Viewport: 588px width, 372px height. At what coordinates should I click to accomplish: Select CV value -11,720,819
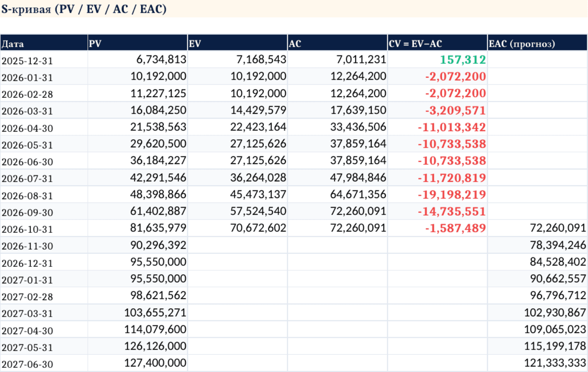tap(452, 178)
